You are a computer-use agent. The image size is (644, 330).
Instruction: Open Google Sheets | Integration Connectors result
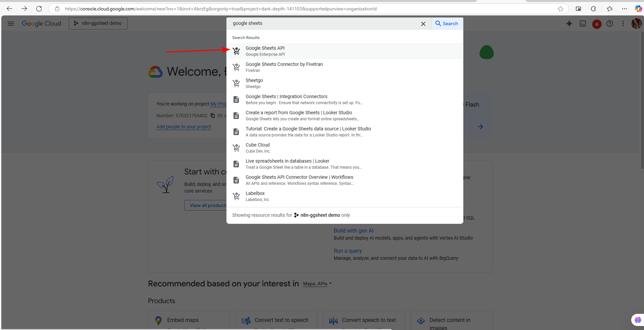click(345, 99)
